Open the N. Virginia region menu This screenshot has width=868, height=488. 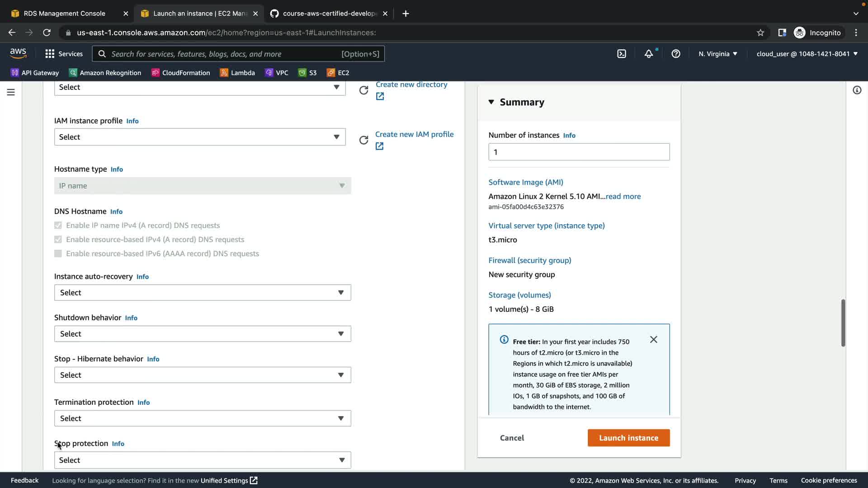[x=717, y=54]
